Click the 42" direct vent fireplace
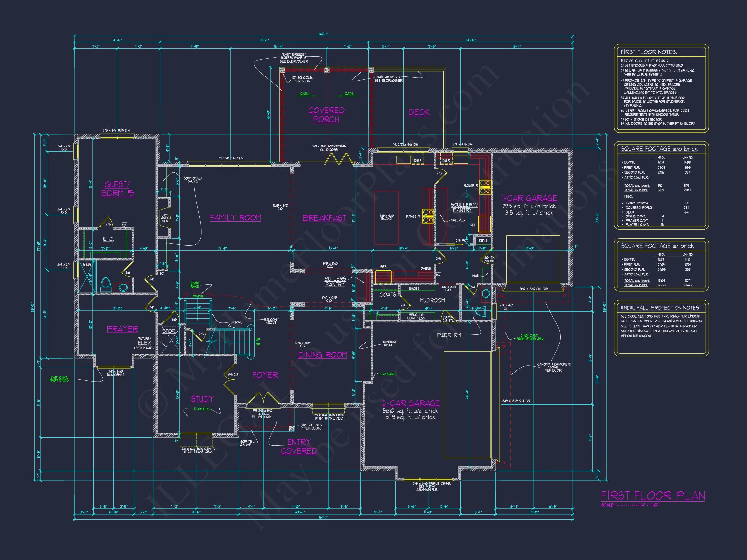The image size is (747, 560). pos(165,218)
